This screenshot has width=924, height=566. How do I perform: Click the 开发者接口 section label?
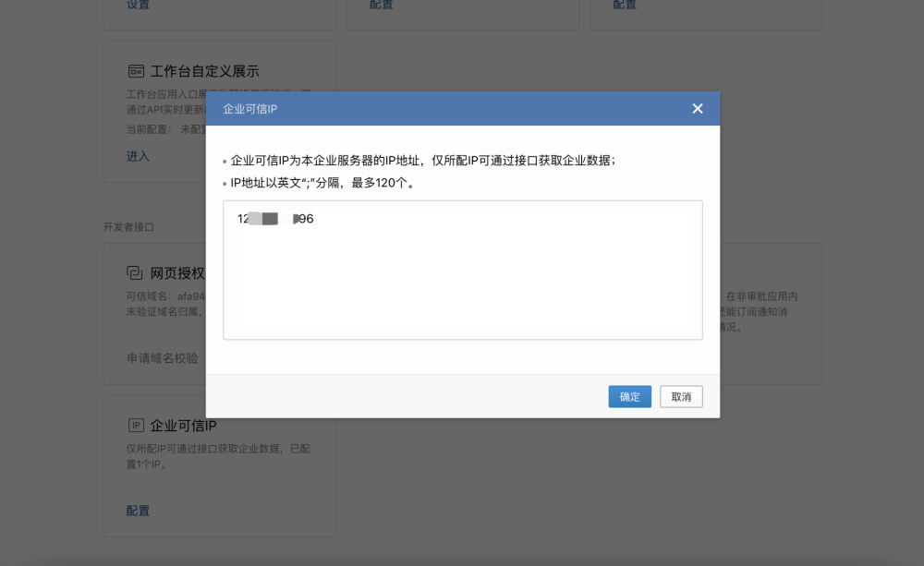128,226
